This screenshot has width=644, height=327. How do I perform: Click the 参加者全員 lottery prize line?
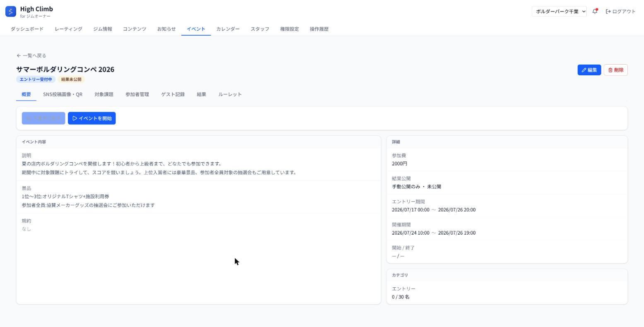88,205
